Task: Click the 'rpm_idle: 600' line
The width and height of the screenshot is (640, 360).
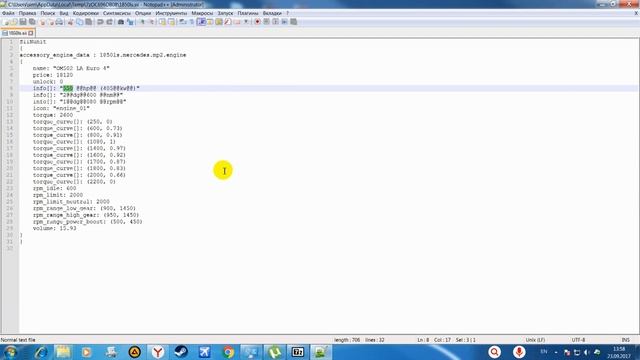Action: 54,188
